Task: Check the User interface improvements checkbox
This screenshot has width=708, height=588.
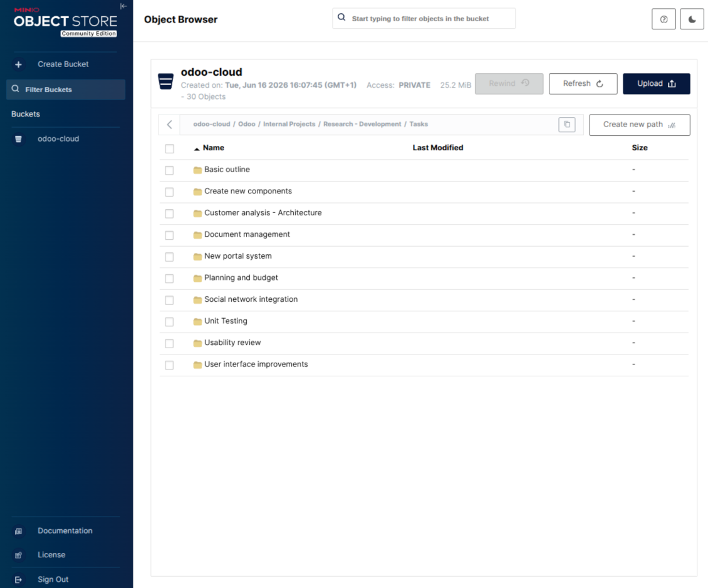Action: pyautogui.click(x=169, y=366)
